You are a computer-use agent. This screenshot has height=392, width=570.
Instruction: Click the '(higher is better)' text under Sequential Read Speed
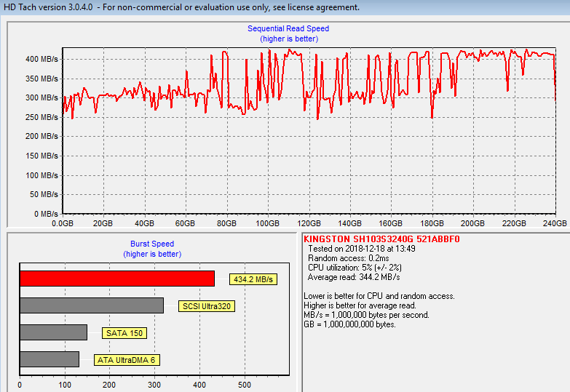[289, 39]
